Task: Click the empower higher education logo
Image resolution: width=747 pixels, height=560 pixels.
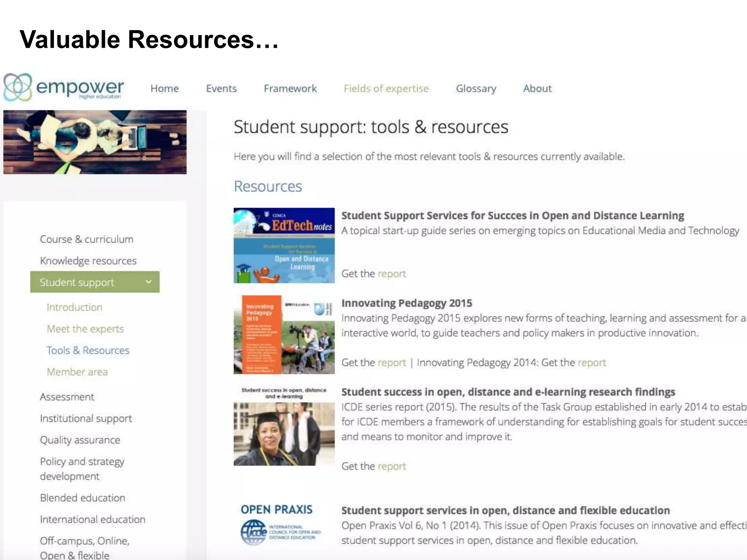Action: coord(63,87)
